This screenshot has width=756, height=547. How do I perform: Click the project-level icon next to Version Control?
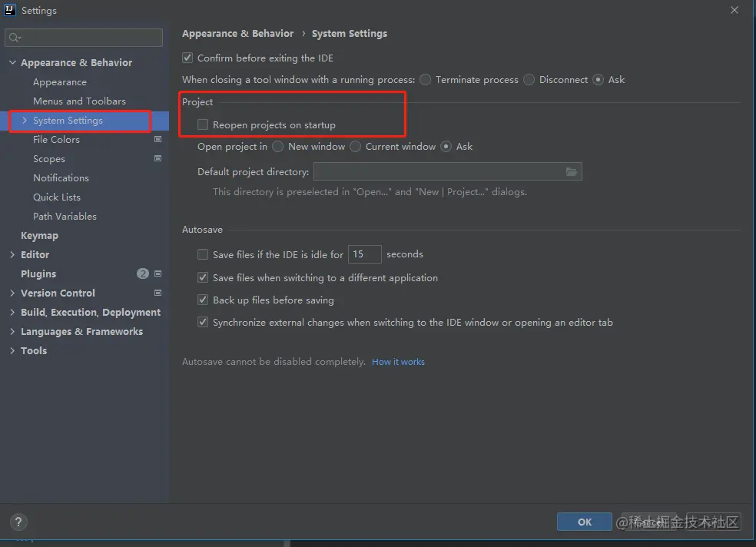[x=157, y=293]
